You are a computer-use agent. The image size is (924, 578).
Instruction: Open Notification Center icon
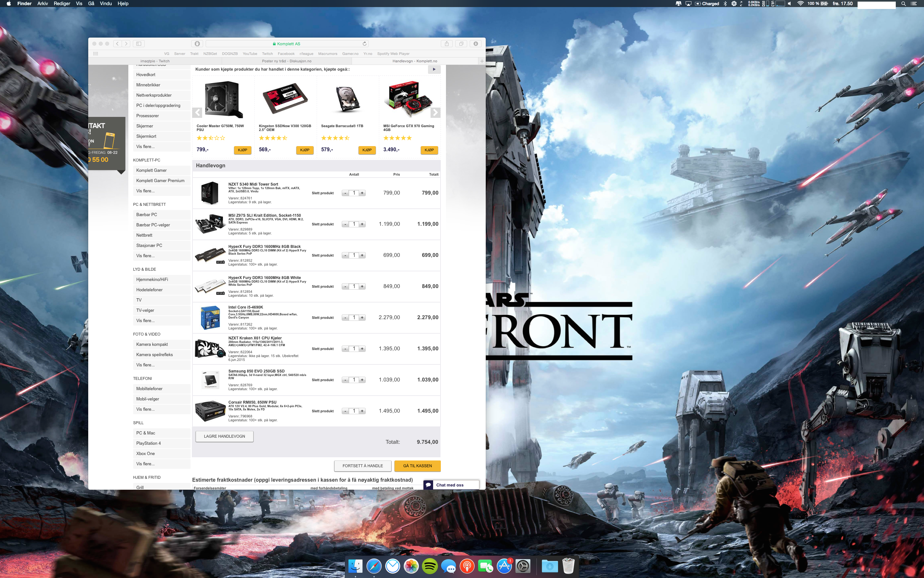click(914, 4)
